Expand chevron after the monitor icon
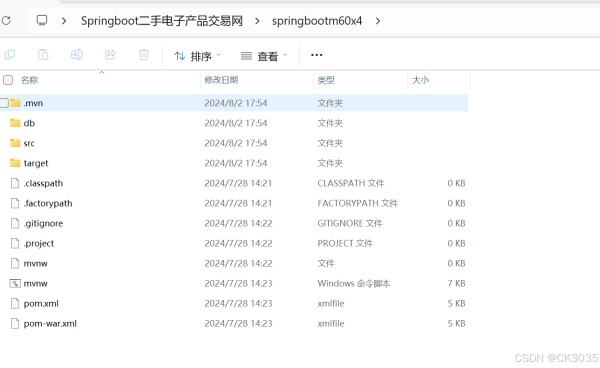 pyautogui.click(x=64, y=21)
